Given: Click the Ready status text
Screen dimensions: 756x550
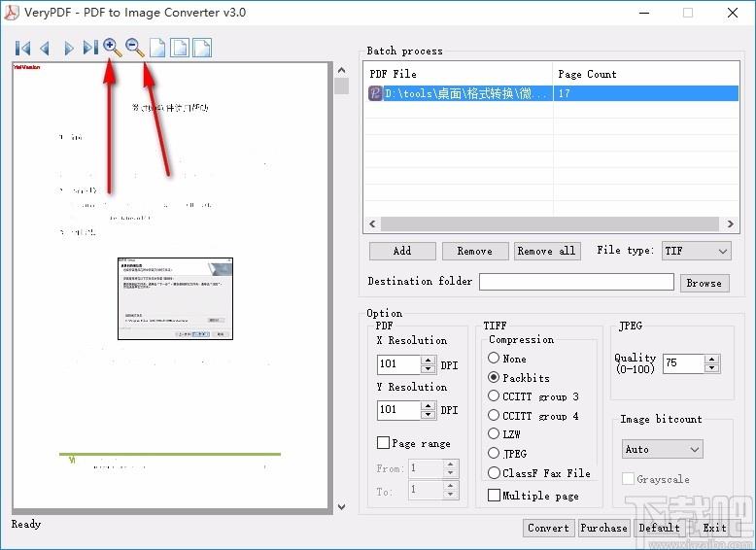Looking at the screenshot, I should [x=26, y=524].
